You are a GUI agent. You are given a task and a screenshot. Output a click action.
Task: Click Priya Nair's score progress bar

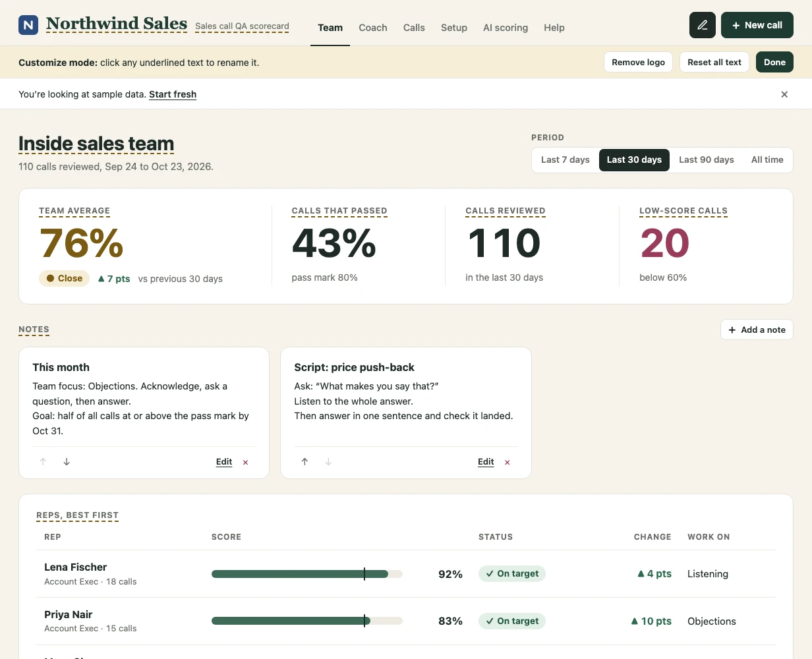pos(307,621)
